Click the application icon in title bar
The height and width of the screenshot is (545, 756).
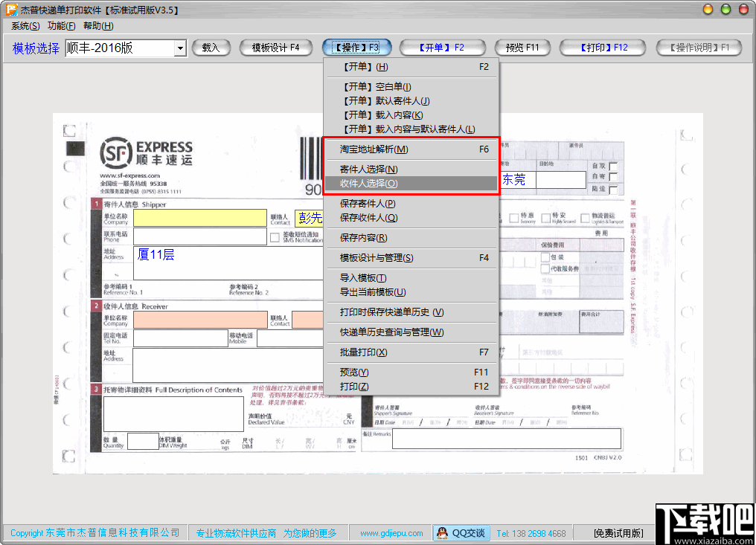tap(11, 10)
